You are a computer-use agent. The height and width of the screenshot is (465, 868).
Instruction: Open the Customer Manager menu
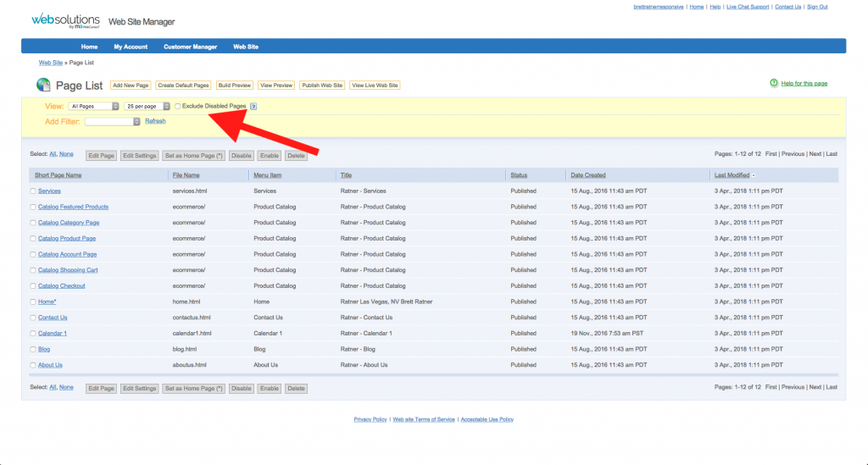(191, 47)
